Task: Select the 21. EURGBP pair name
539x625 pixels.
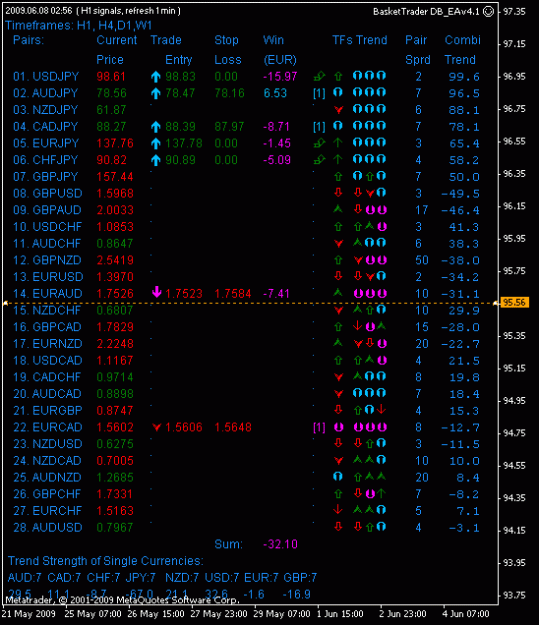Action: [x=47, y=411]
